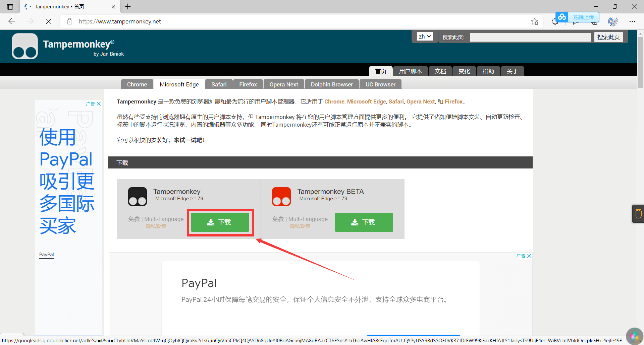
Task: Open the 捐助 navigation tab
Action: click(x=488, y=71)
